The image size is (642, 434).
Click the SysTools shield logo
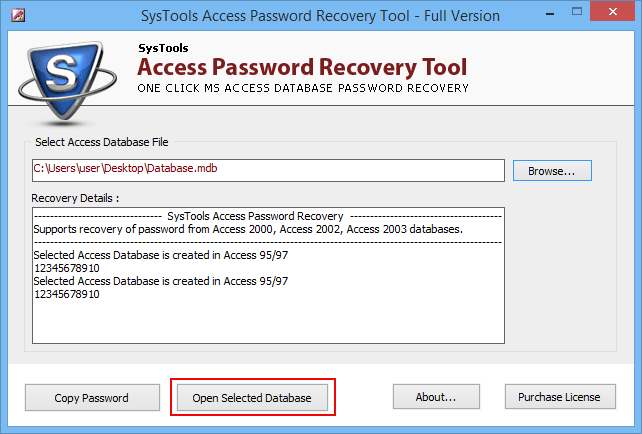point(67,82)
